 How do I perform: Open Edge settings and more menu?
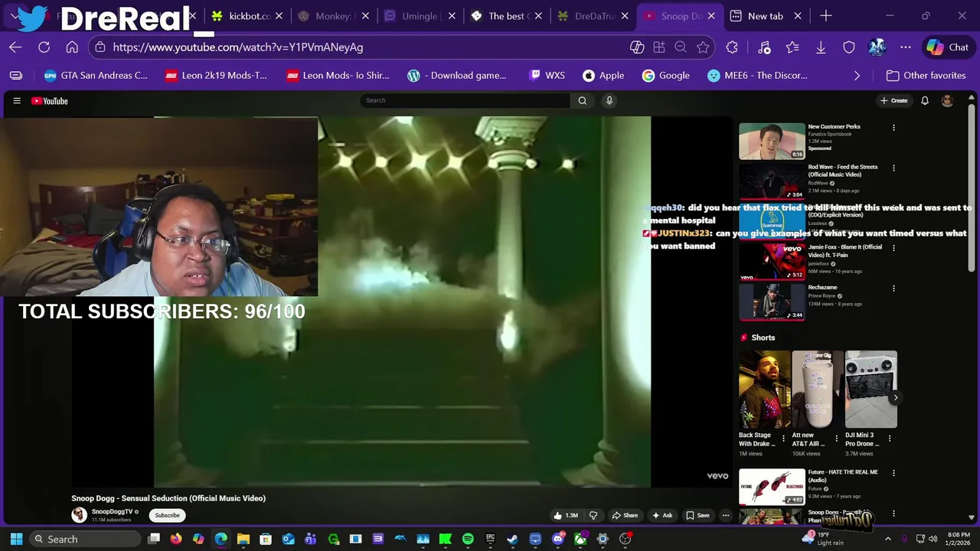pyautogui.click(x=906, y=47)
